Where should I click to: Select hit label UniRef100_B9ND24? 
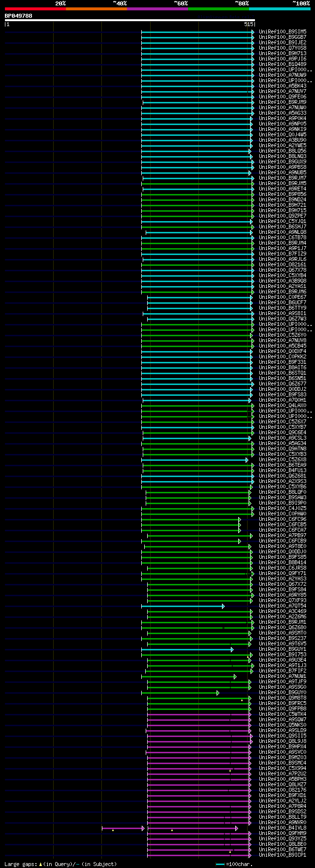(283, 199)
